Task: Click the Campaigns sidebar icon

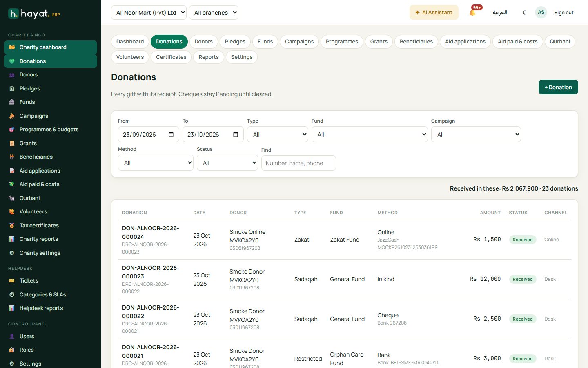Action: click(12, 116)
